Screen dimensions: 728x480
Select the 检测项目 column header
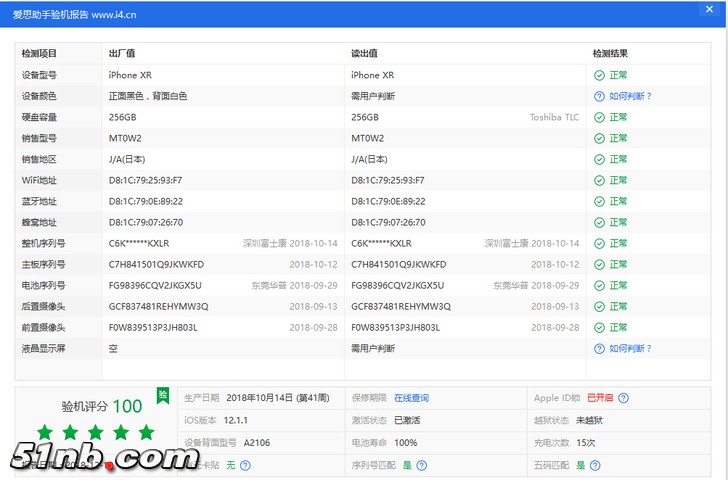coord(40,53)
